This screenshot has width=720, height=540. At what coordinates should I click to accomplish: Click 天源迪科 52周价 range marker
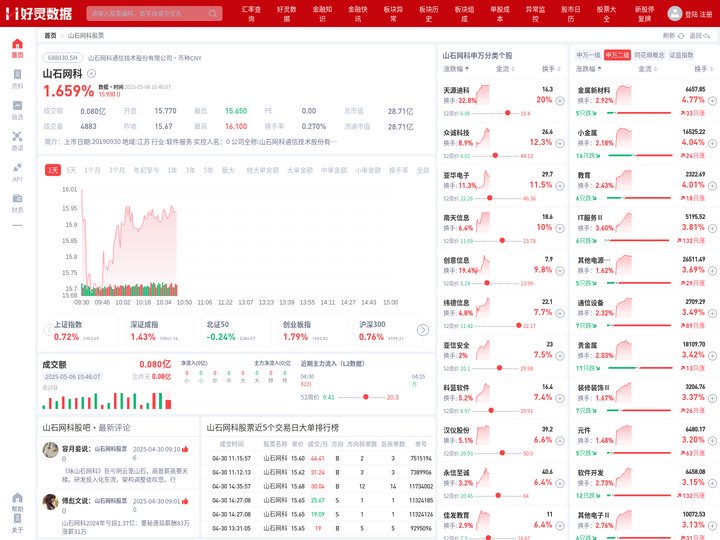click(x=507, y=113)
